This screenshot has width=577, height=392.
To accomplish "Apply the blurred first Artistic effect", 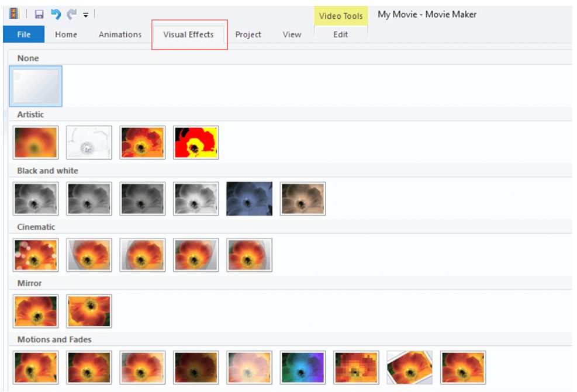I will [36, 143].
